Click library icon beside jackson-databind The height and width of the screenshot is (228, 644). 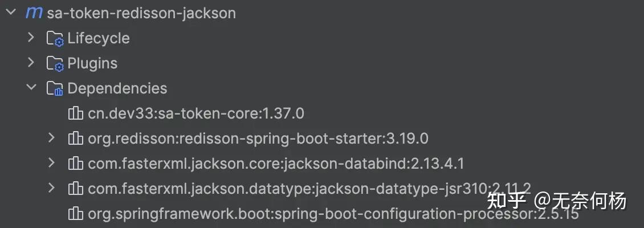point(75,164)
